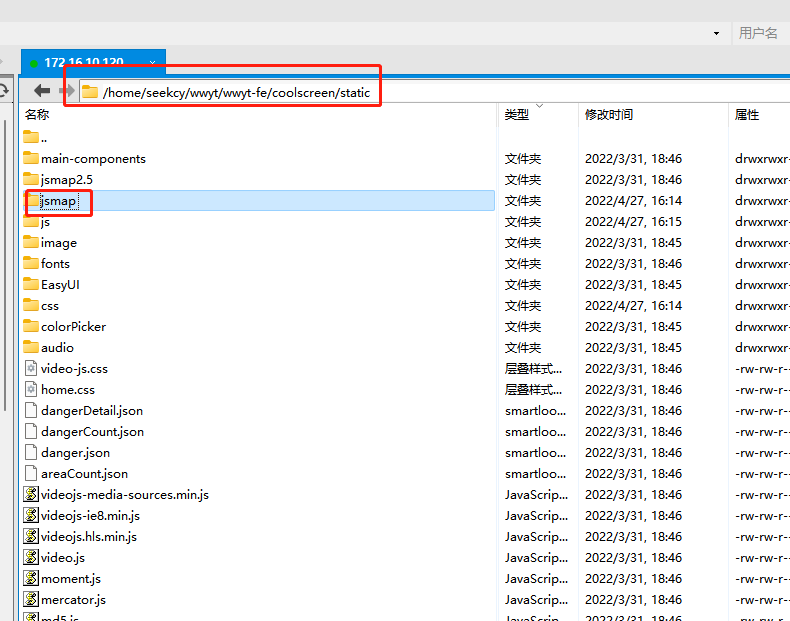This screenshot has width=790, height=621.
Task: Select the EasyUI folder icon
Action: [31, 284]
